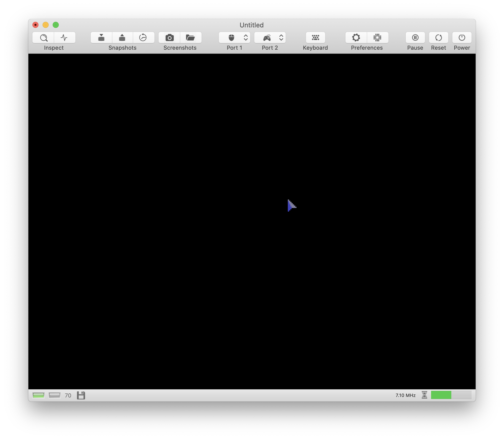Viewport: 504px width, 439px height.
Task: Open hardware configuration chip icon
Action: [377, 38]
